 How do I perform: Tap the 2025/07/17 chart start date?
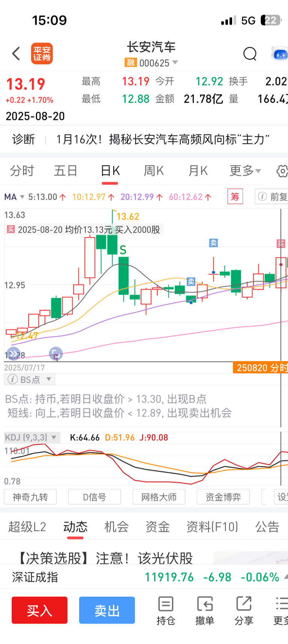pyautogui.click(x=24, y=368)
